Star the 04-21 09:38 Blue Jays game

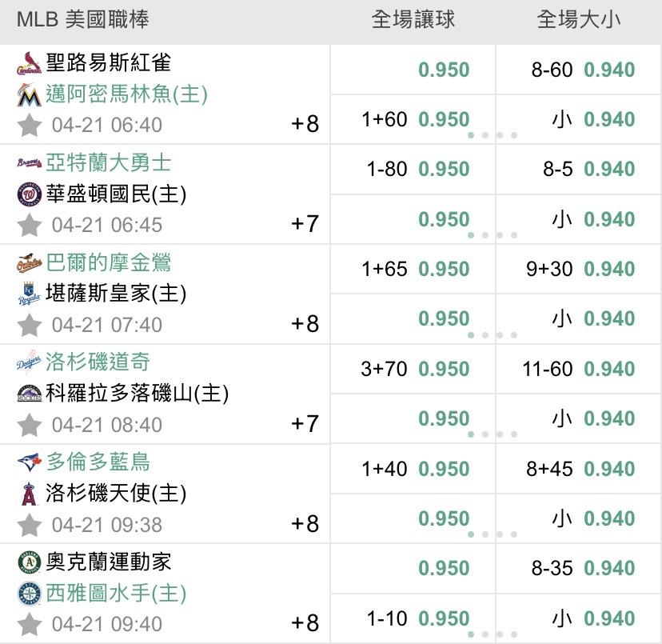(x=30, y=524)
